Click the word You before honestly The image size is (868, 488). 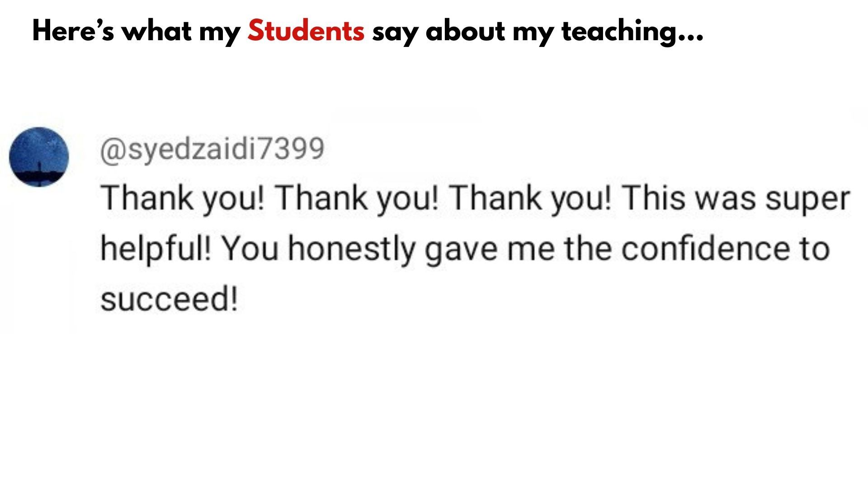pyautogui.click(x=250, y=249)
